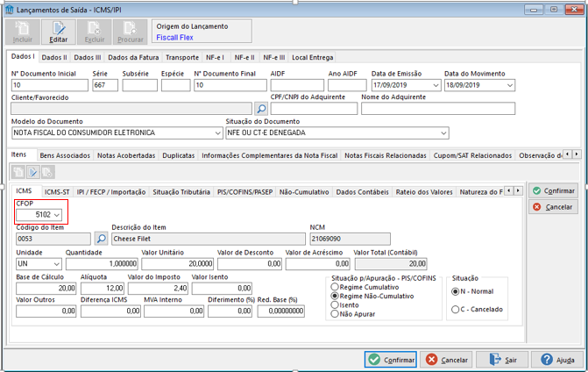Click the Incluir toolbar icon
588x372 pixels.
23,32
